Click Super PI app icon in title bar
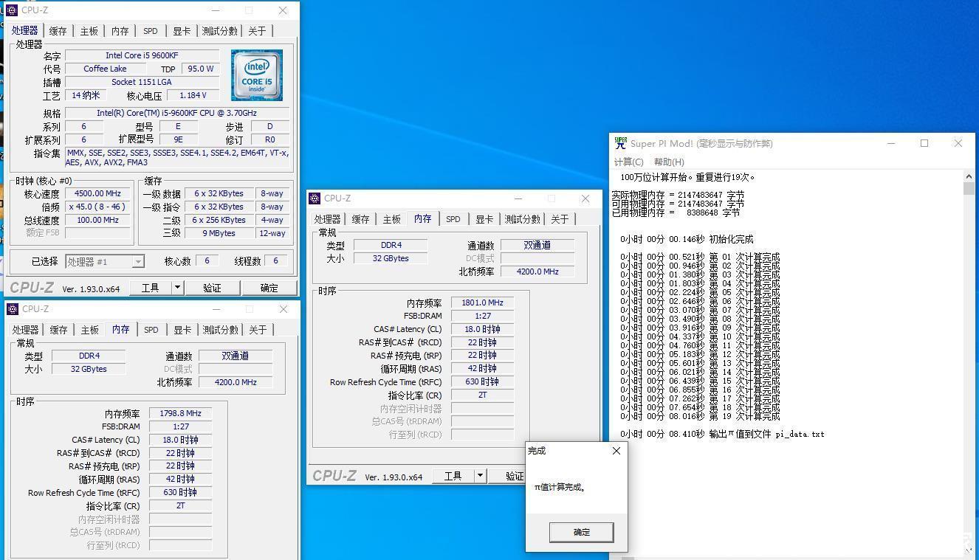Screen dimensions: 979x560 pos(620,143)
